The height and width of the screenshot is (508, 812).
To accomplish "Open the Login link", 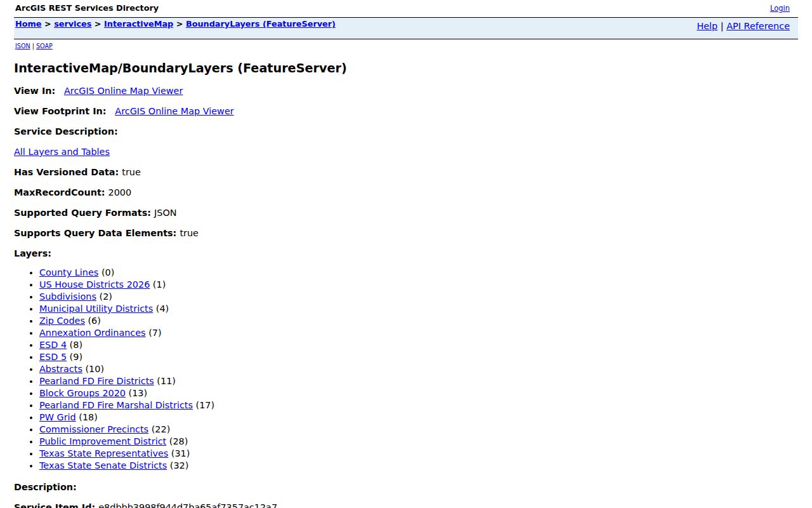I will pos(780,8).
